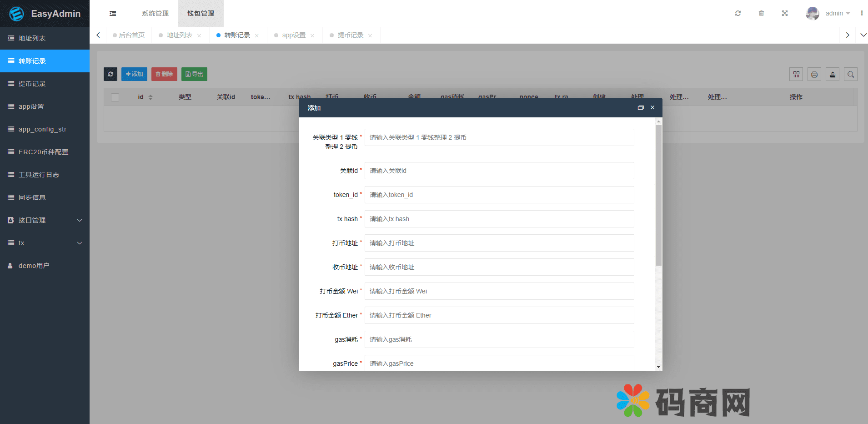Screen dimensions: 868x424
Task: Click the refresh icon in top header
Action: [x=738, y=13]
